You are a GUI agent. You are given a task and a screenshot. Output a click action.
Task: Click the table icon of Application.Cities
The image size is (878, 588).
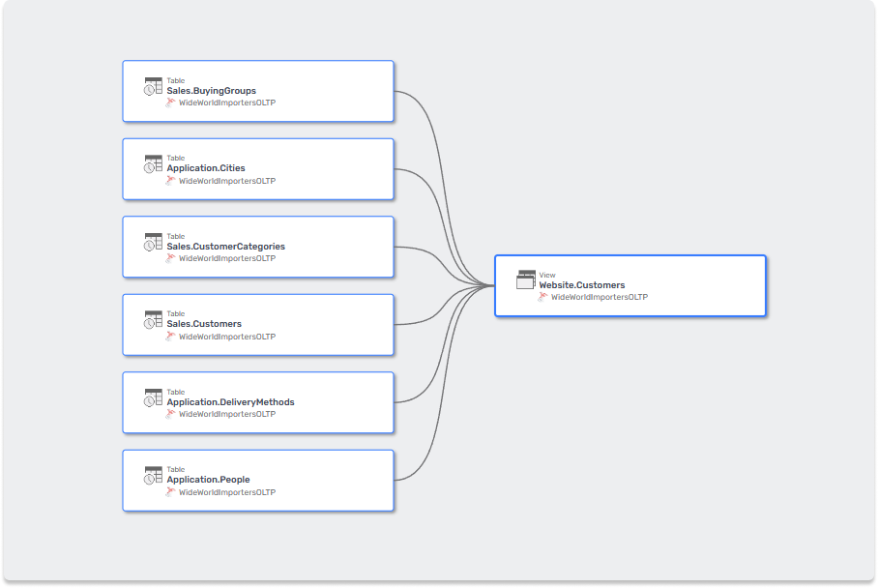pos(153,164)
